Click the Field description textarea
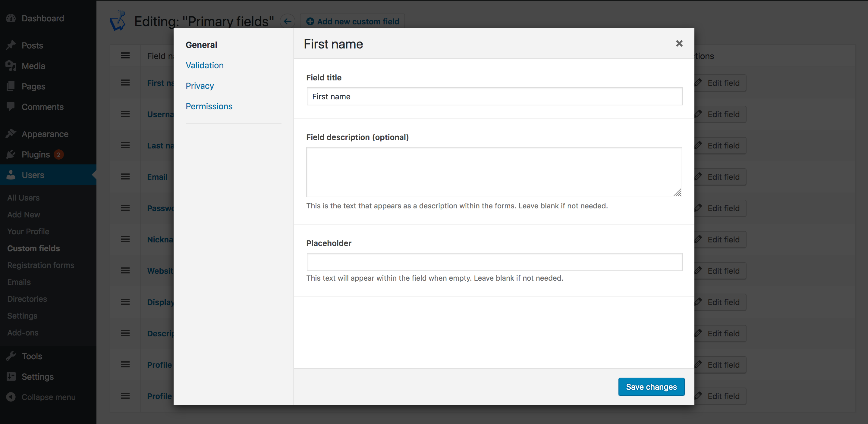The image size is (868, 424). [x=494, y=171]
